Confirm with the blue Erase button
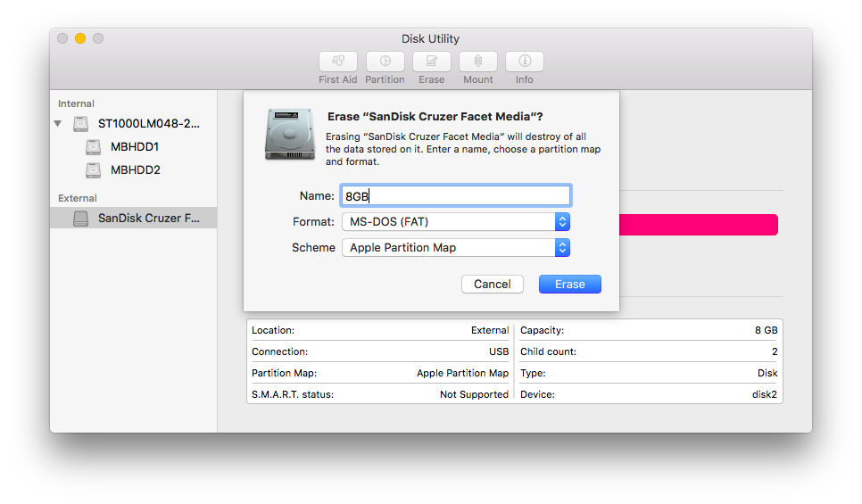 click(570, 285)
